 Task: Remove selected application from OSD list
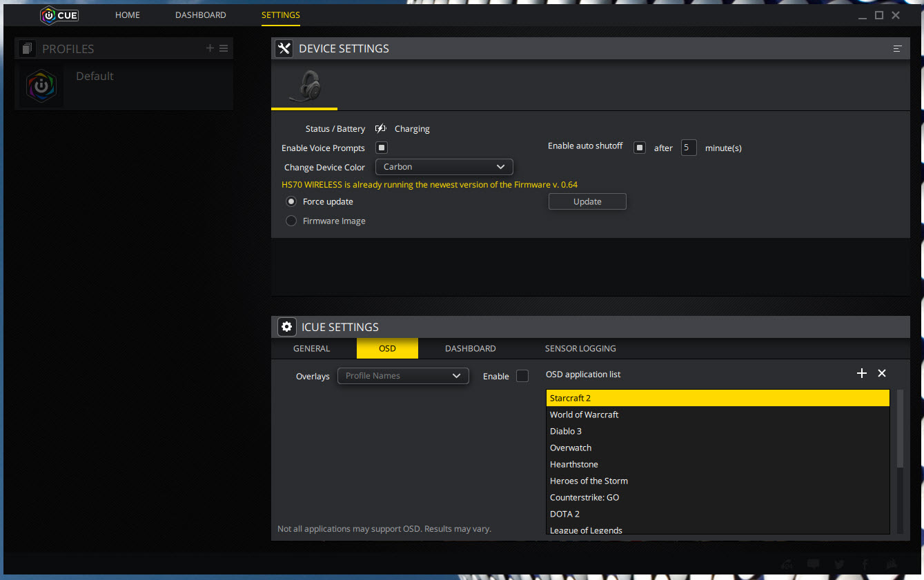881,373
